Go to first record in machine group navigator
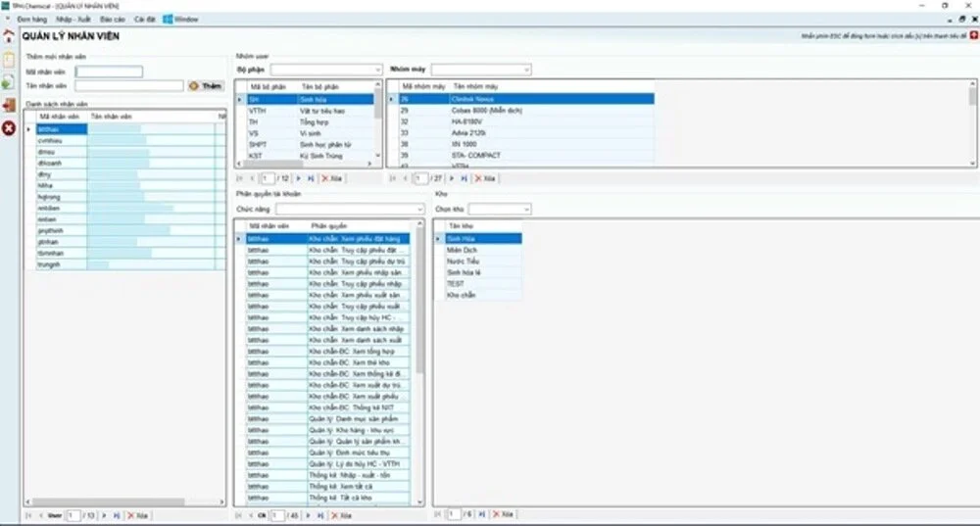Viewport: 980px width, 526px height. point(393,178)
